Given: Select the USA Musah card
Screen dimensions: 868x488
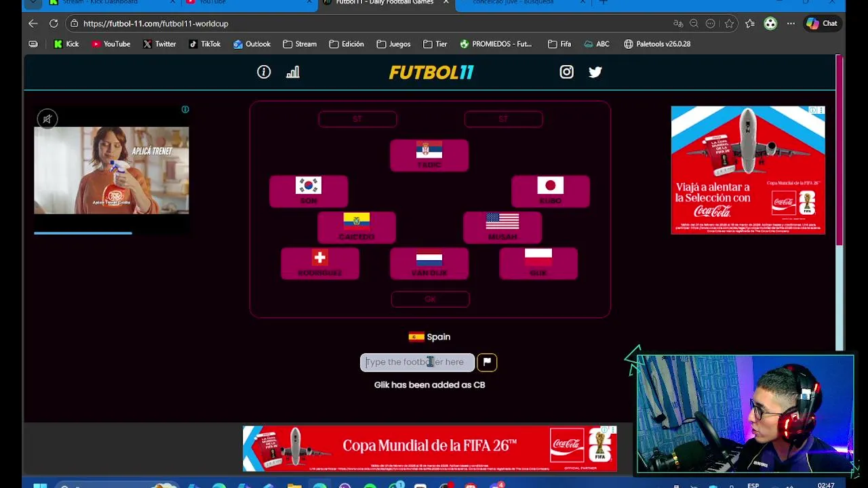Looking at the screenshot, I should (502, 227).
